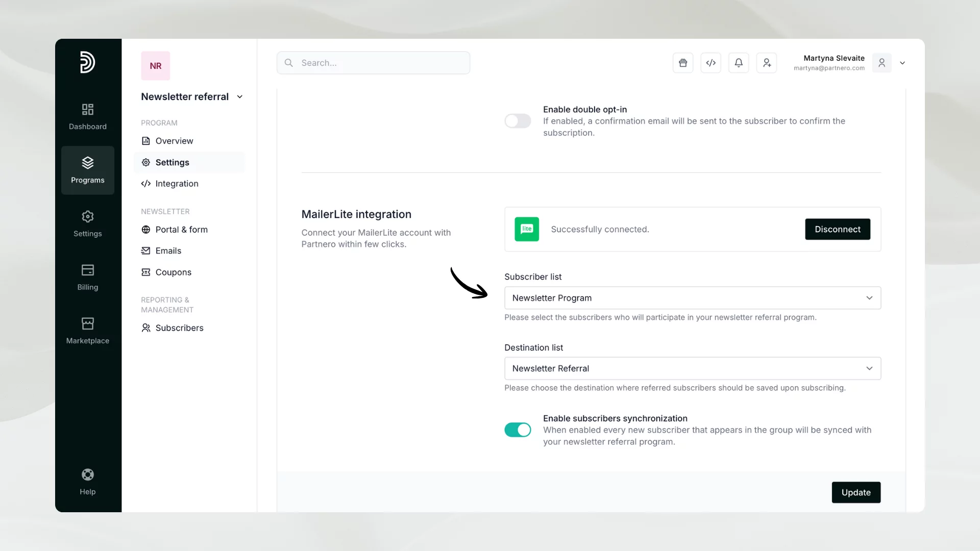Switch to the Integration section
Image resolution: width=980 pixels, height=551 pixels.
176,184
